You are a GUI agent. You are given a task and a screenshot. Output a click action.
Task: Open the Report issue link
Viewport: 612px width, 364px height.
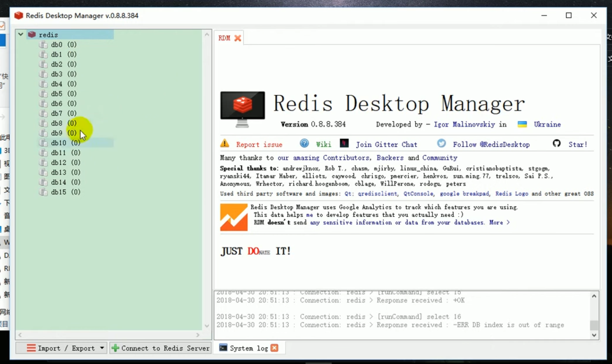tap(259, 145)
